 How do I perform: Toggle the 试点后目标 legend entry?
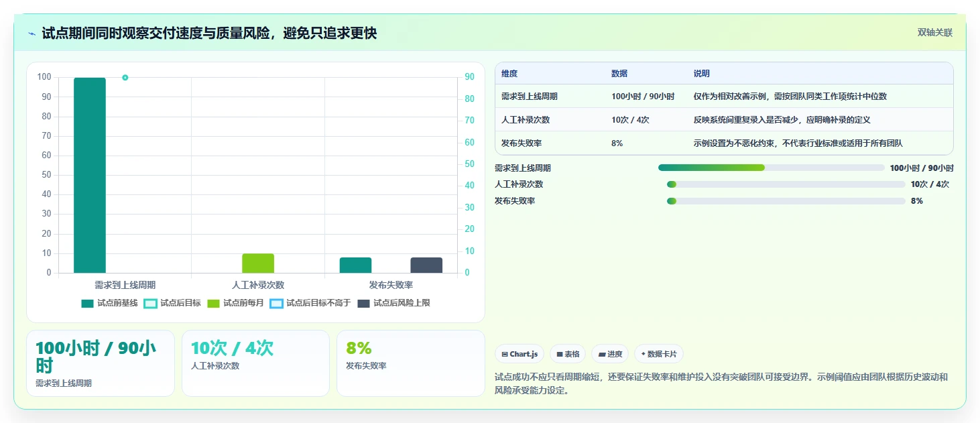(172, 303)
